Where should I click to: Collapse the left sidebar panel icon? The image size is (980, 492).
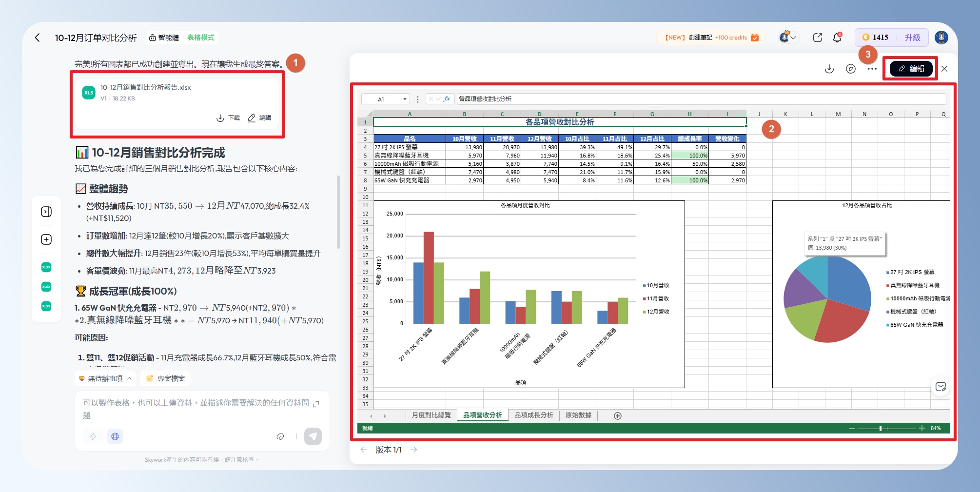click(x=46, y=212)
